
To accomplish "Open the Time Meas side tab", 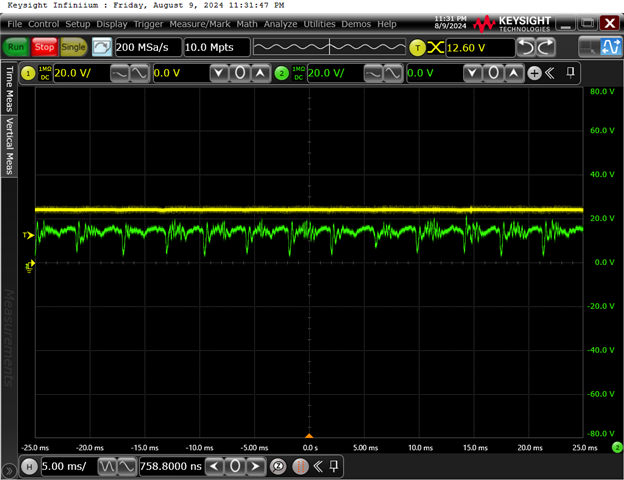I will pos(9,89).
